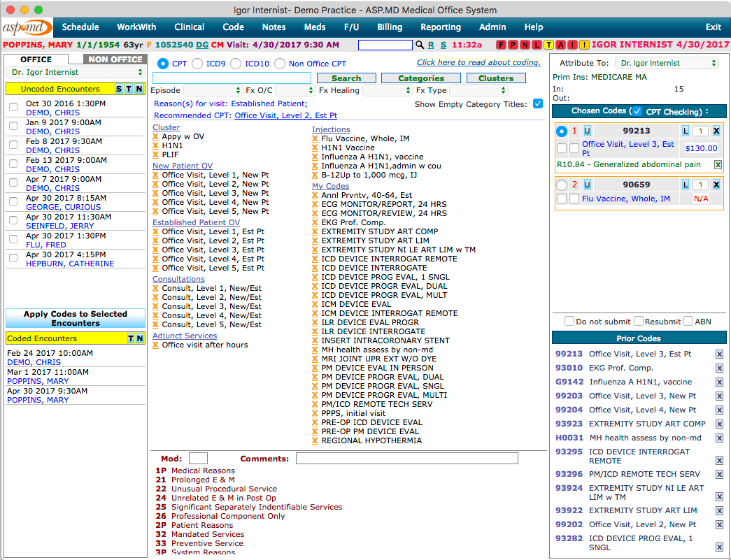
Task: Click the yellow T indicator icon in status bar
Action: (x=549, y=44)
